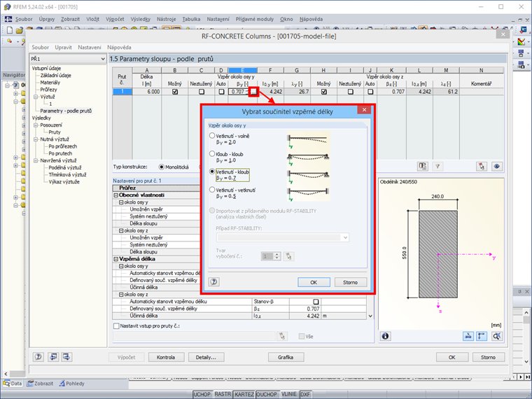
Task: Click the info icon below the cross-section preview
Action: 385,336
